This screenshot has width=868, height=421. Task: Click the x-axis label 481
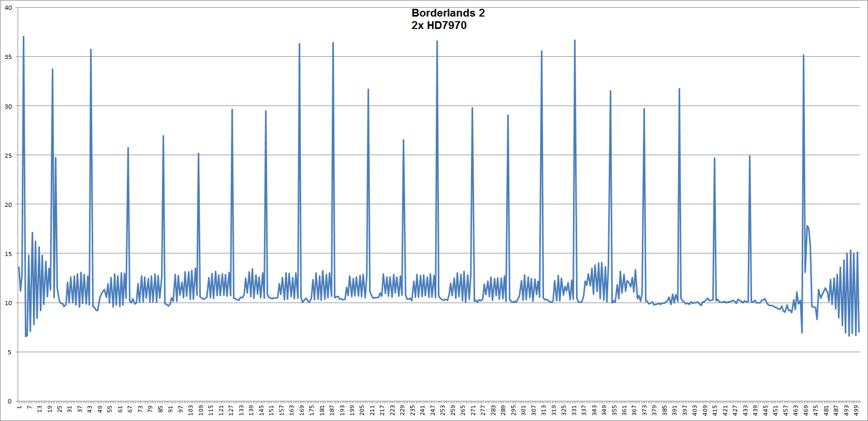pyautogui.click(x=826, y=410)
